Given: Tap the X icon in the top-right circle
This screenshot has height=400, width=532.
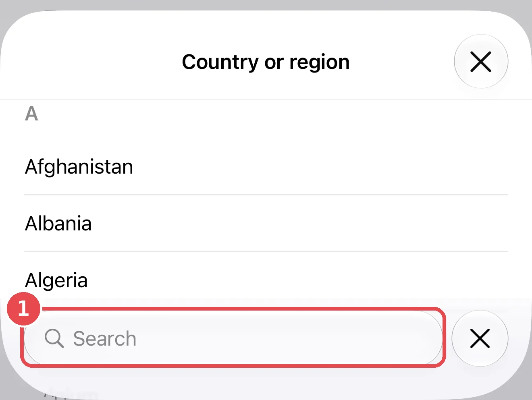Looking at the screenshot, I should 481,62.
